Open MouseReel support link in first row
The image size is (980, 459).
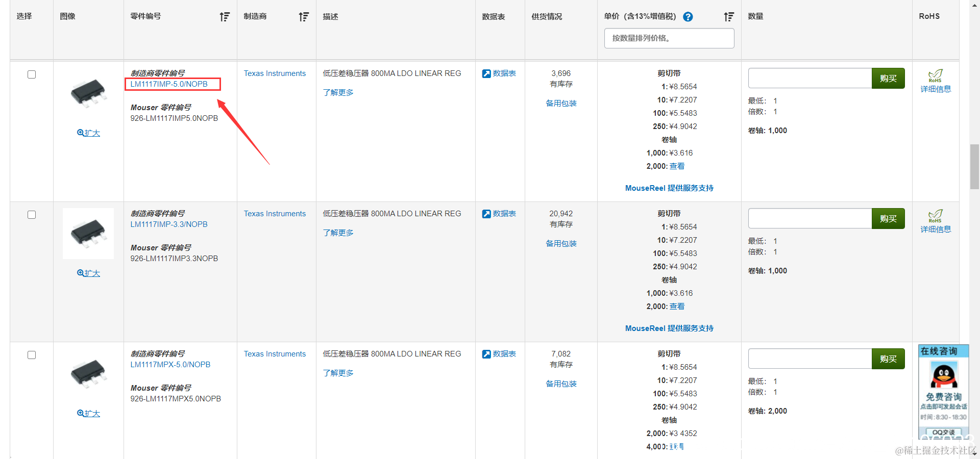pos(669,188)
